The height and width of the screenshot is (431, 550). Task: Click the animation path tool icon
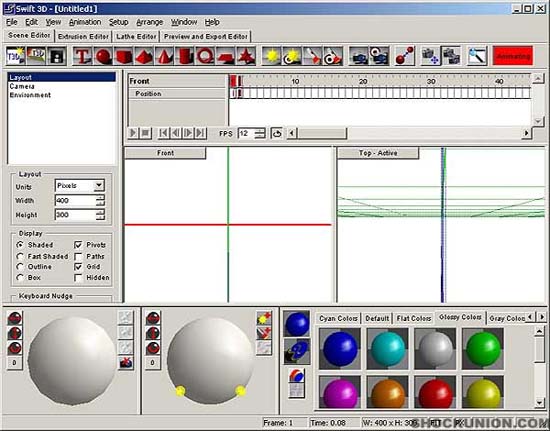pos(404,56)
